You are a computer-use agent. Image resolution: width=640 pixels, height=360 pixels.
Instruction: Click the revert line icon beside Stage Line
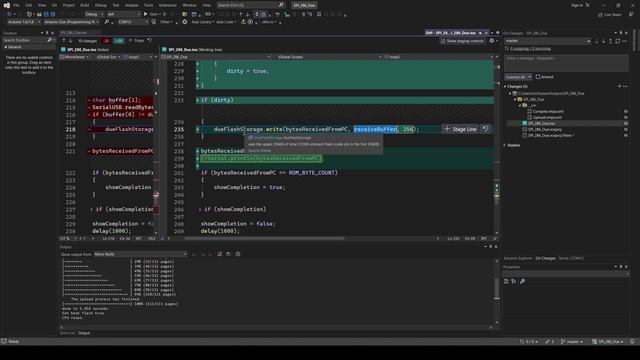point(485,129)
